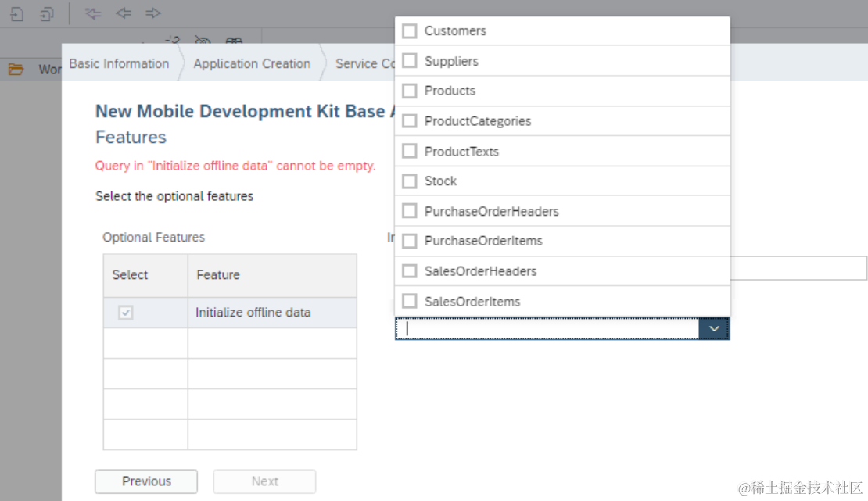
Task: Go back using the left arrow icon
Action: (x=124, y=13)
